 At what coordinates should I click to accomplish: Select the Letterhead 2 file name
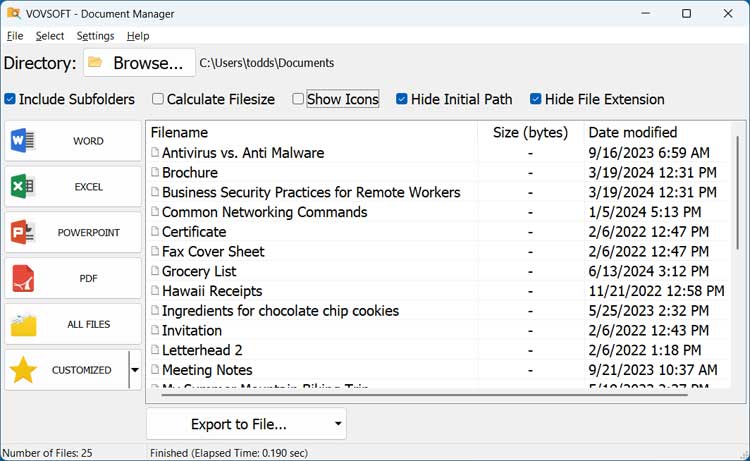tap(202, 350)
